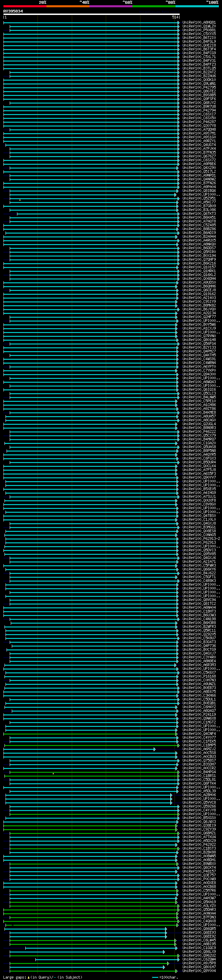Select hit UniRef100_P42922

pos(199,844)
